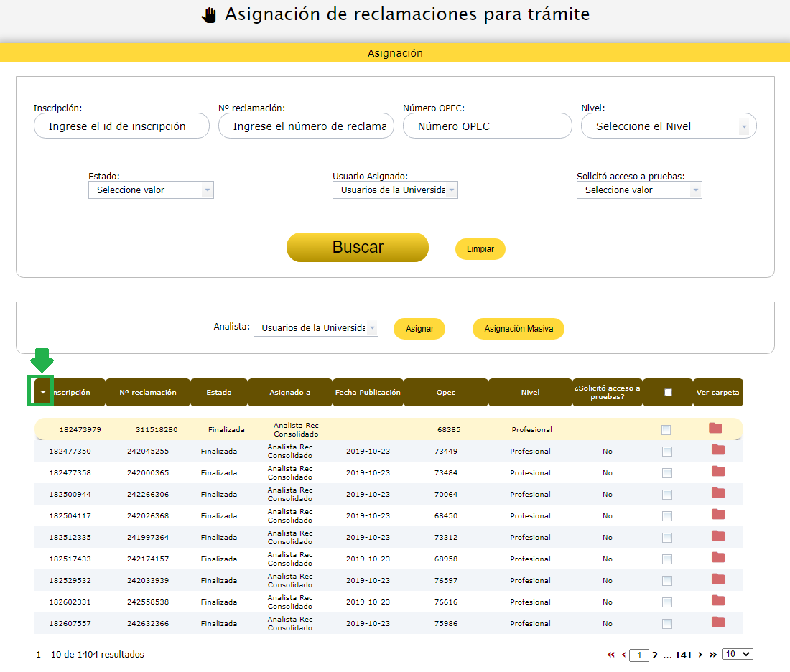Open the Nivel dropdown filter

pos(669,126)
